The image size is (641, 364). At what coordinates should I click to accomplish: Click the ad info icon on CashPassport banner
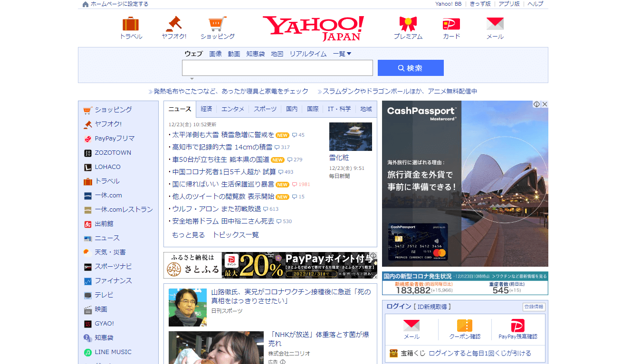pos(537,104)
